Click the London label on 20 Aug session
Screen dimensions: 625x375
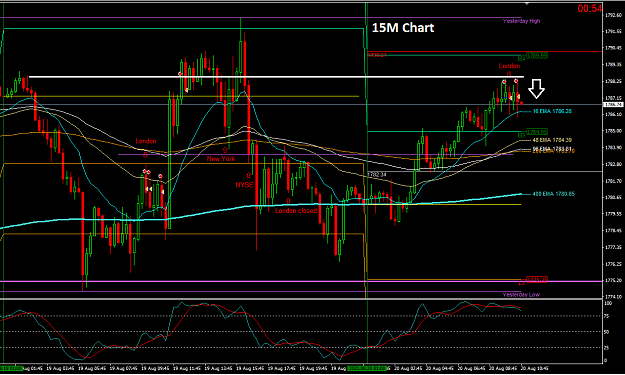point(509,66)
